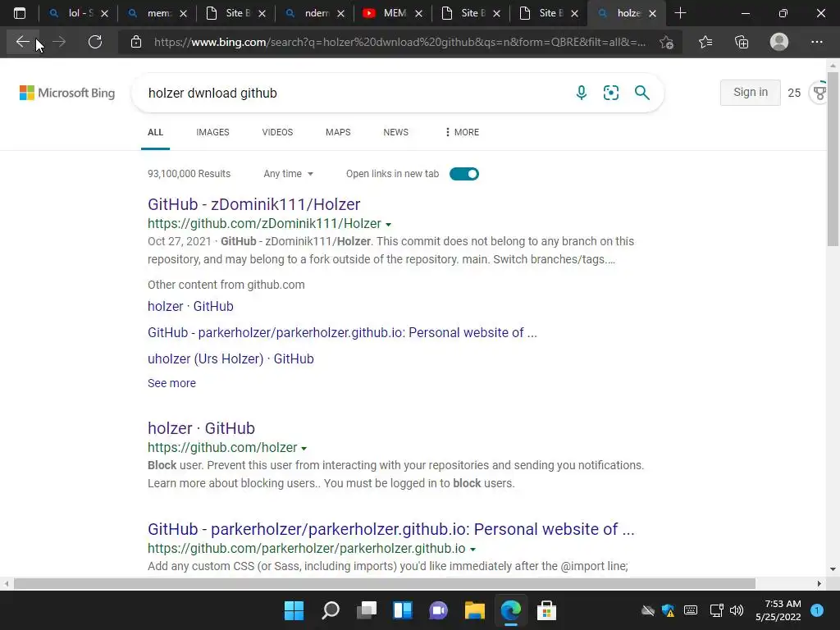Open small holzer · GitHub sublink

190,306
